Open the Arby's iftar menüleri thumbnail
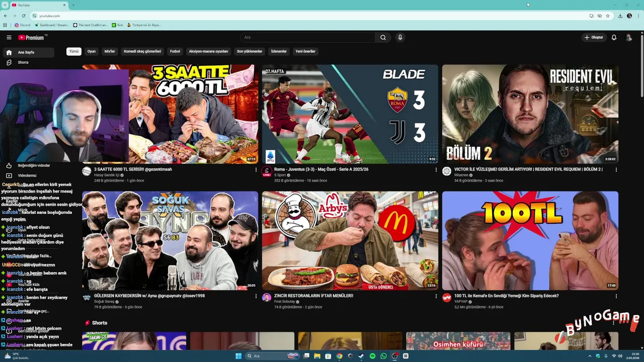The height and width of the screenshot is (362, 644). point(350,240)
